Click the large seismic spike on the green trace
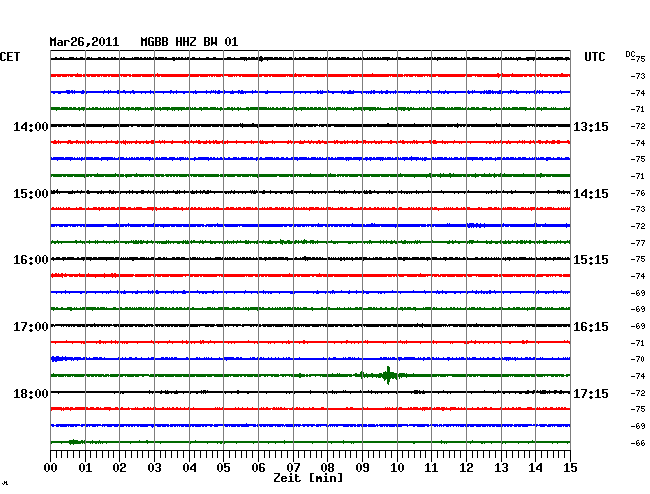Viewport: 650px width, 494px height. 388,375
